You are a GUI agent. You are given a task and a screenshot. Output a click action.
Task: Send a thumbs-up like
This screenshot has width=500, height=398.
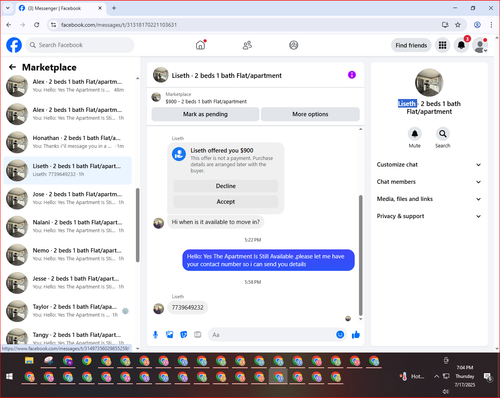356,334
